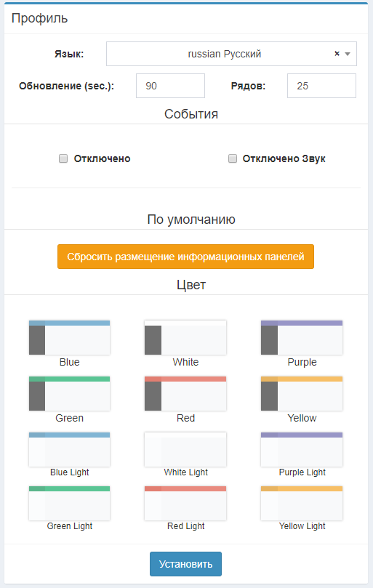The width and height of the screenshot is (373, 588).
Task: Focus the Обновление (sec.) input field
Action: (x=170, y=86)
